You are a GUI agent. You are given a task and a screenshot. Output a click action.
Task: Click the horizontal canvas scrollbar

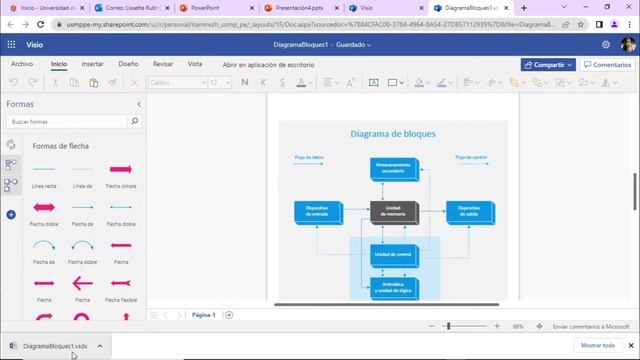point(387,304)
